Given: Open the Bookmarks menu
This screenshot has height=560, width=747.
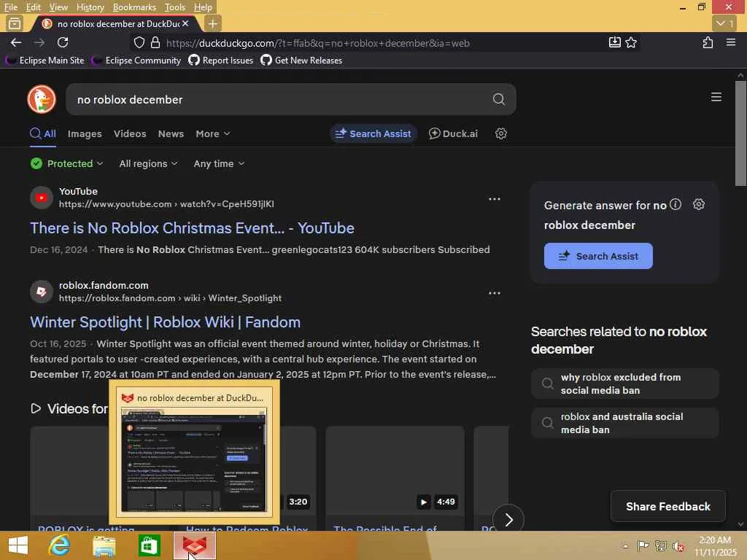Looking at the screenshot, I should click(x=134, y=7).
